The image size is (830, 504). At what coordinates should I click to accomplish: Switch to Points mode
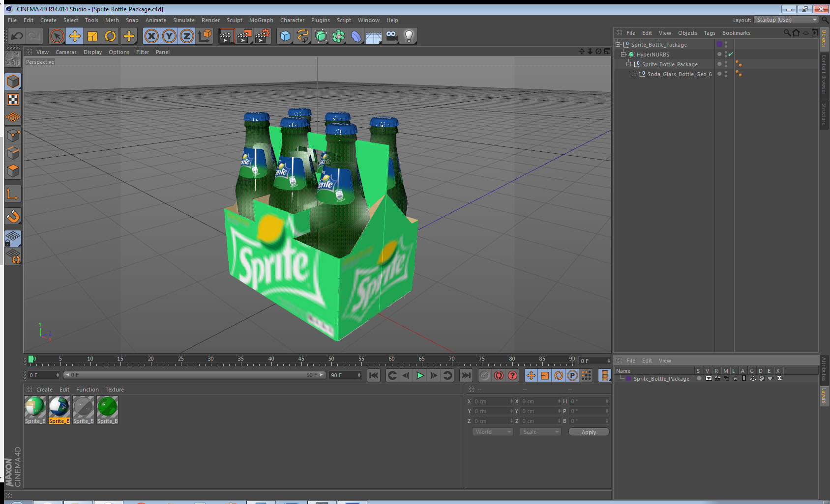(13, 135)
